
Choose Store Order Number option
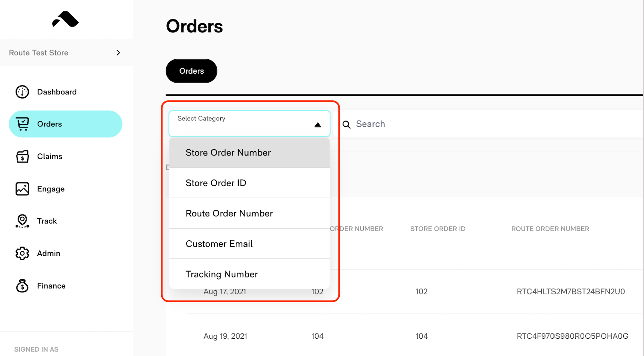pyautogui.click(x=249, y=153)
